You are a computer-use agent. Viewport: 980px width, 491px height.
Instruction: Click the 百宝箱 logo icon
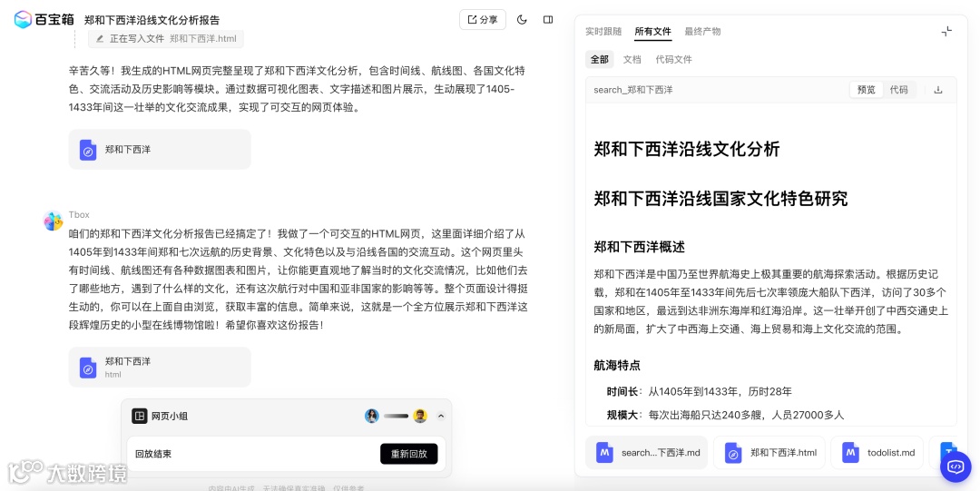coord(23,19)
